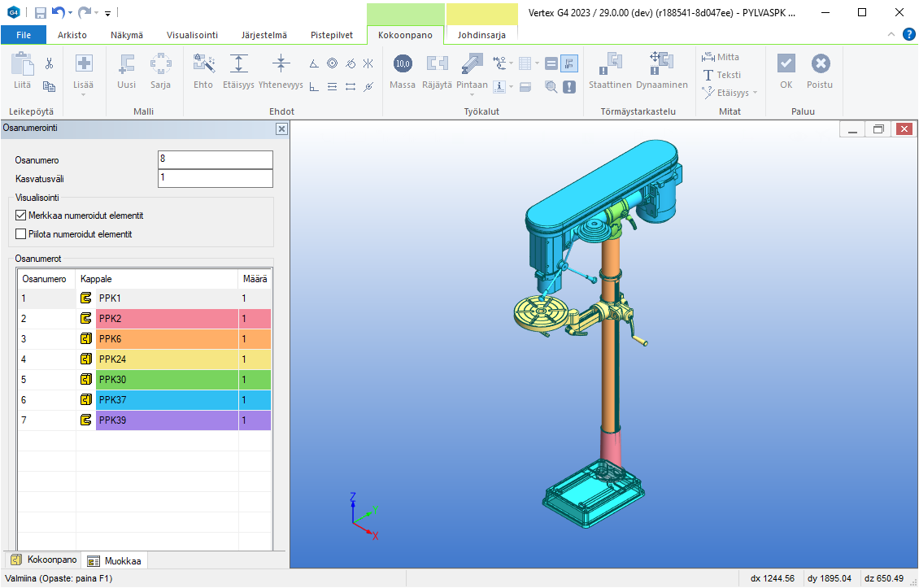This screenshot has height=588, width=919.
Task: Switch to the Visualisointi ribbon tab
Action: click(x=192, y=35)
